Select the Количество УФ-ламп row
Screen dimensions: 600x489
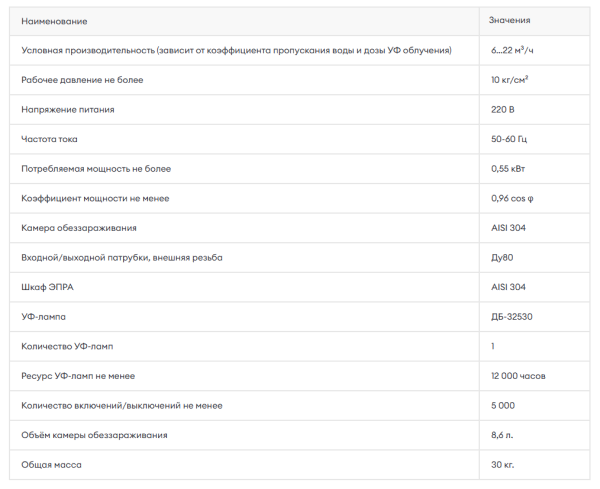pos(300,346)
